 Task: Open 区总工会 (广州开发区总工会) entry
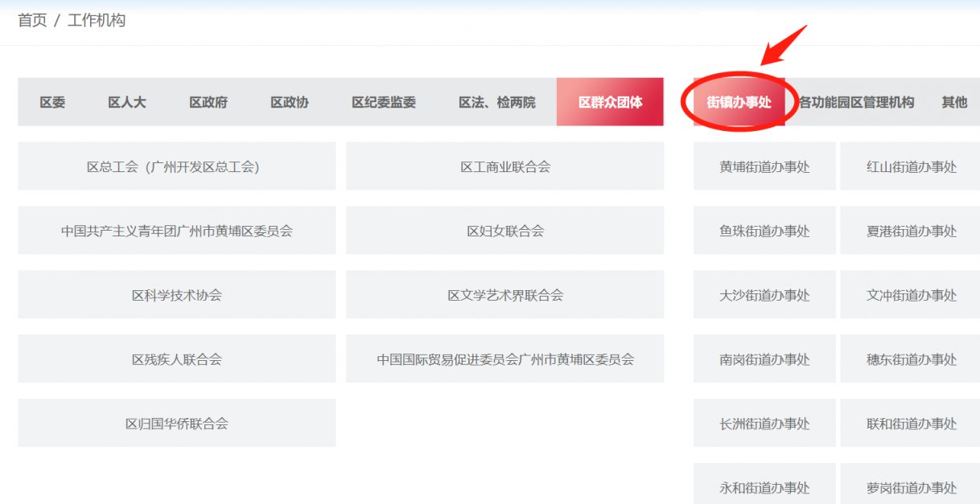177,166
